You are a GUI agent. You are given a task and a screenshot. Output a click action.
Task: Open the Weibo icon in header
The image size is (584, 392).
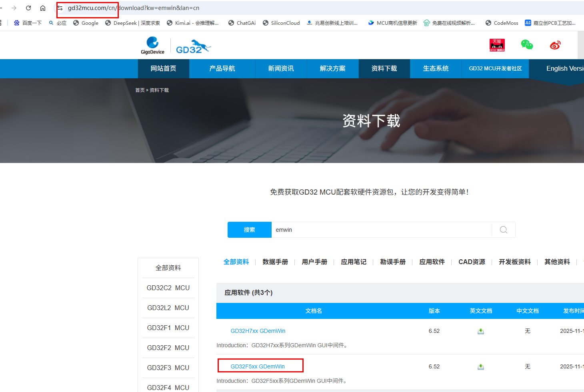[x=555, y=45]
